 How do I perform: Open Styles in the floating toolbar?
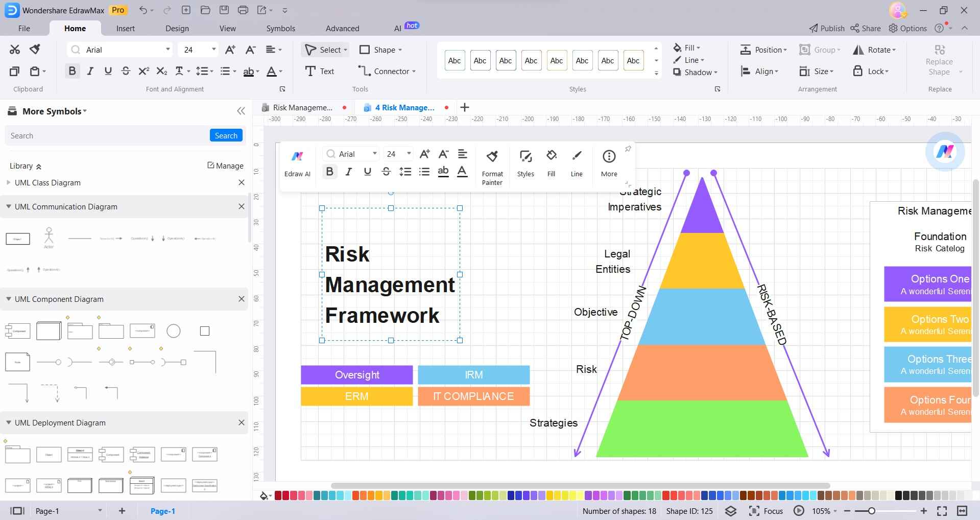[525, 163]
